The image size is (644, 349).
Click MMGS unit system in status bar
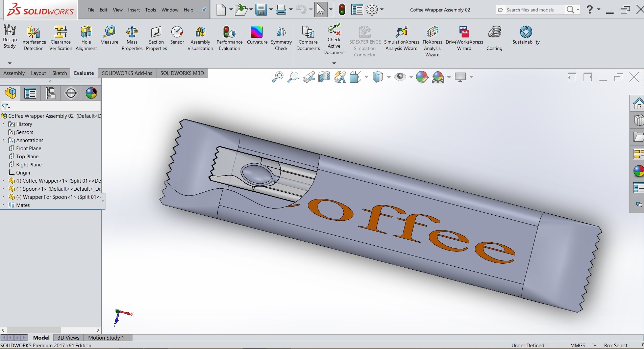coord(577,345)
